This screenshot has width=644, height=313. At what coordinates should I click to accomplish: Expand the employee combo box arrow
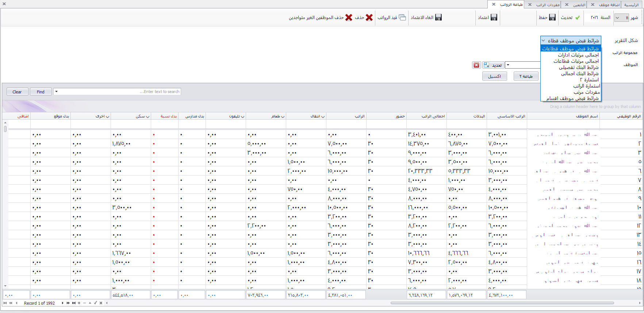point(508,65)
